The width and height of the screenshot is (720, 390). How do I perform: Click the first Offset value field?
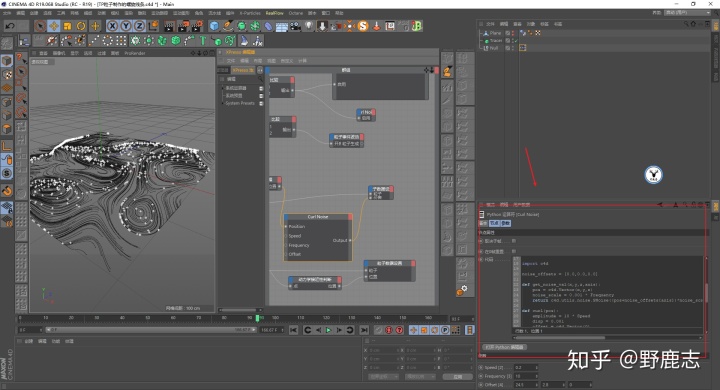click(x=525, y=384)
